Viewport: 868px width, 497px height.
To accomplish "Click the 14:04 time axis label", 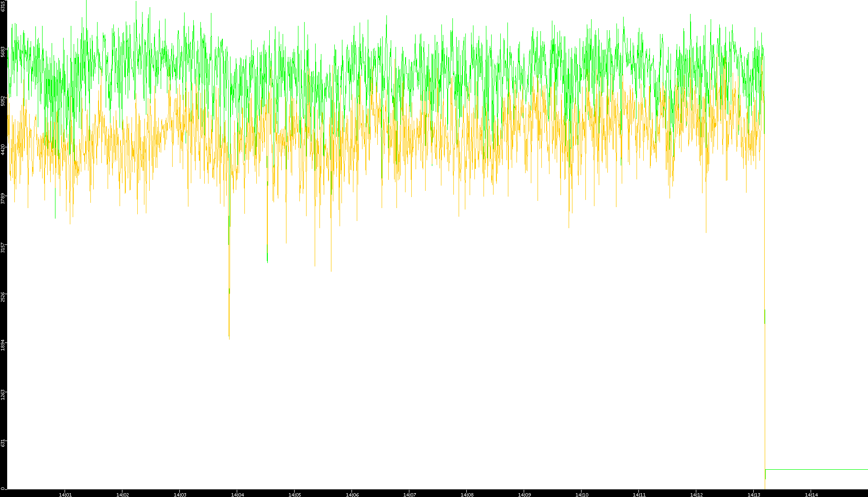I will click(x=237, y=495).
